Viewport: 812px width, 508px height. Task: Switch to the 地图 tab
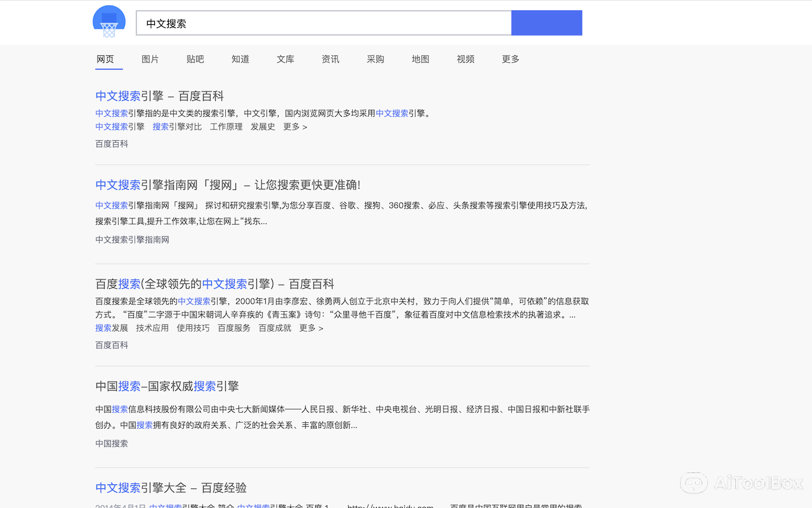pyautogui.click(x=421, y=59)
